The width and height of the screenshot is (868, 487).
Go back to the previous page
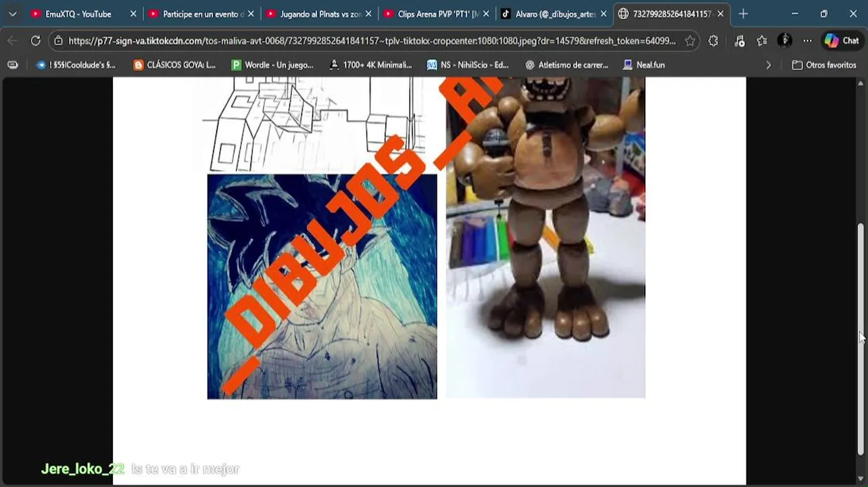coord(13,41)
